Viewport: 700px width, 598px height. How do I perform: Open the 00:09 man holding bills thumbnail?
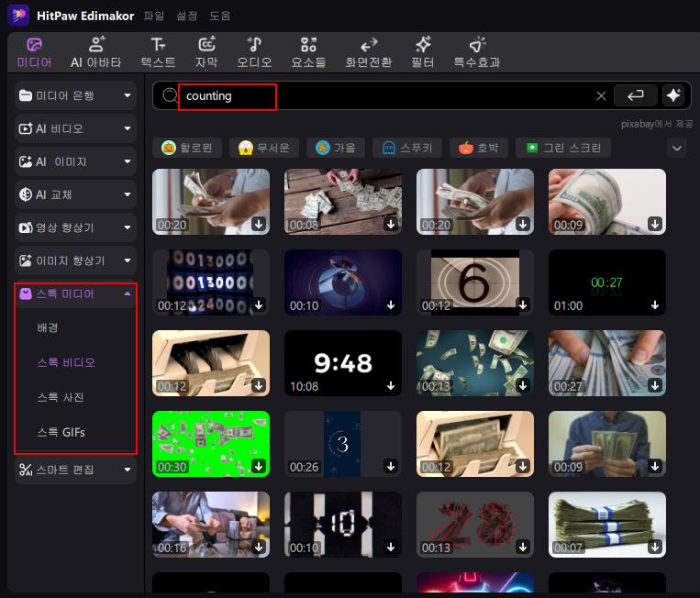click(607, 444)
